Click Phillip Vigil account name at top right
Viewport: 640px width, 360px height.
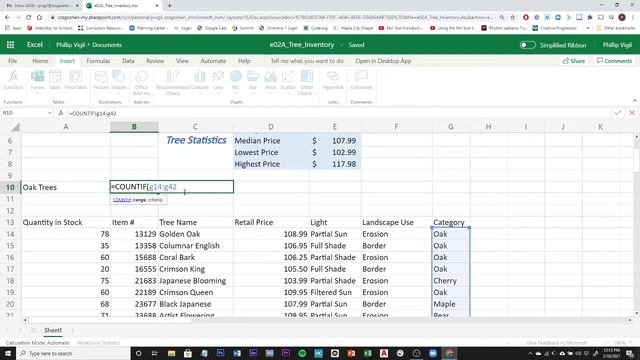[617, 45]
